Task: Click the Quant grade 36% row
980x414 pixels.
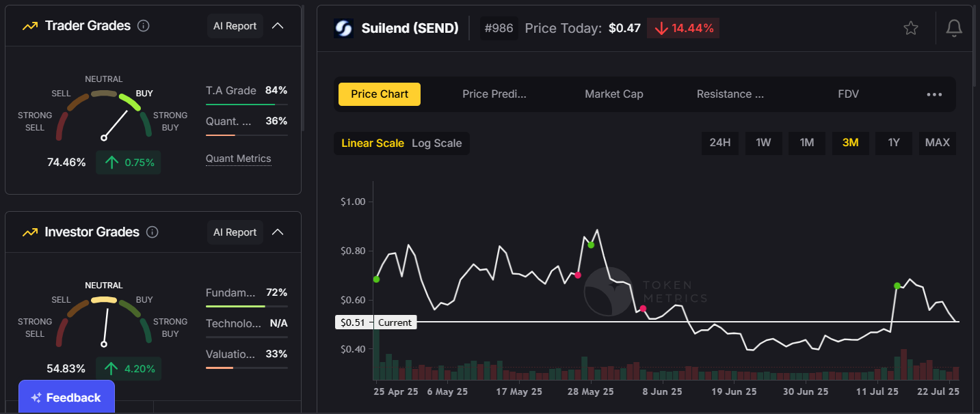Action: coord(247,122)
